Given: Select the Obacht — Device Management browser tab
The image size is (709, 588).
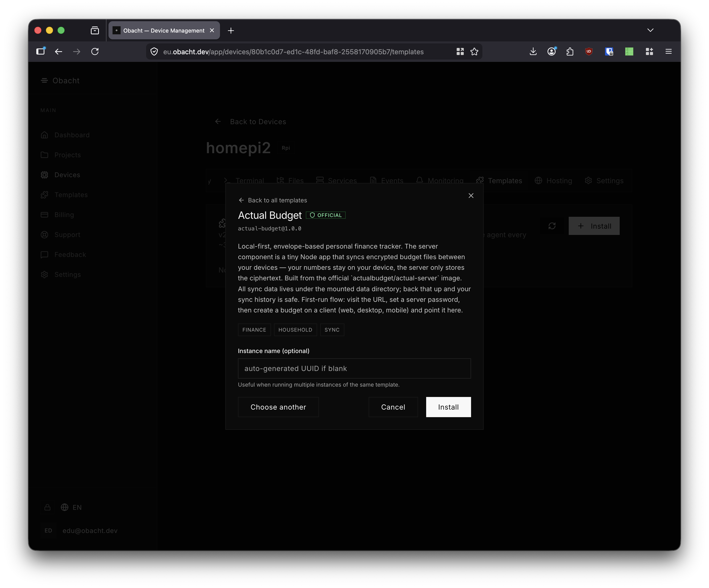Looking at the screenshot, I should click(x=164, y=30).
